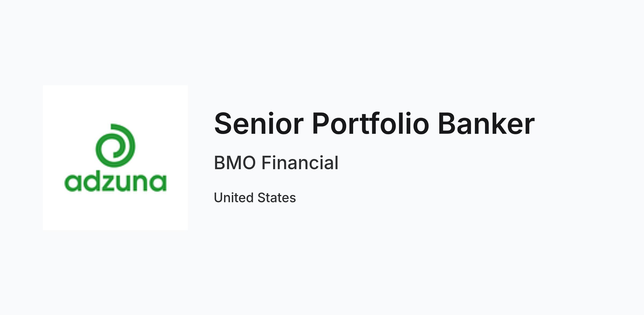Click the word States in location line
Viewport: 644px width, 315px height.
[x=277, y=198]
